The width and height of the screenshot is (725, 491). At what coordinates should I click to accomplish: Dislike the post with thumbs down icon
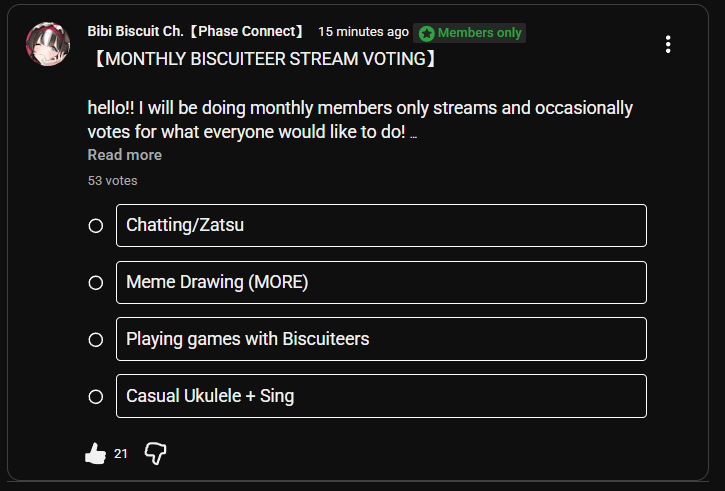(155, 453)
